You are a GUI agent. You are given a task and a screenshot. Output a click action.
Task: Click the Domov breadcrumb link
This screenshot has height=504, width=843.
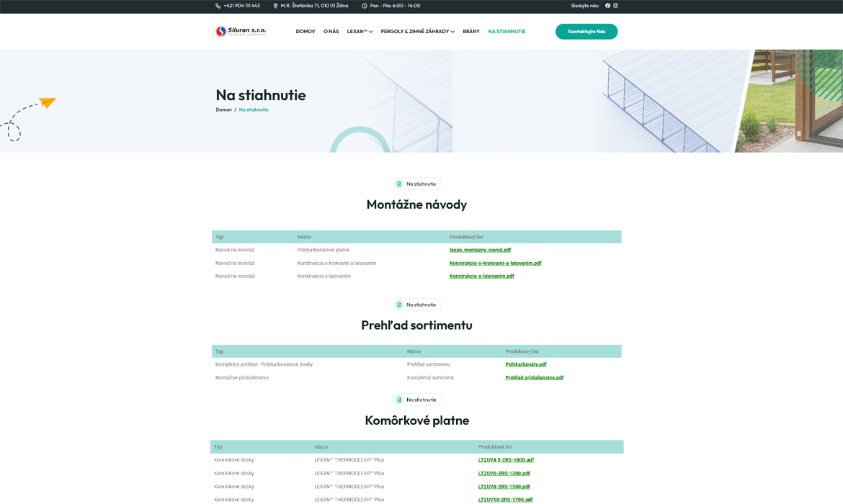click(223, 109)
